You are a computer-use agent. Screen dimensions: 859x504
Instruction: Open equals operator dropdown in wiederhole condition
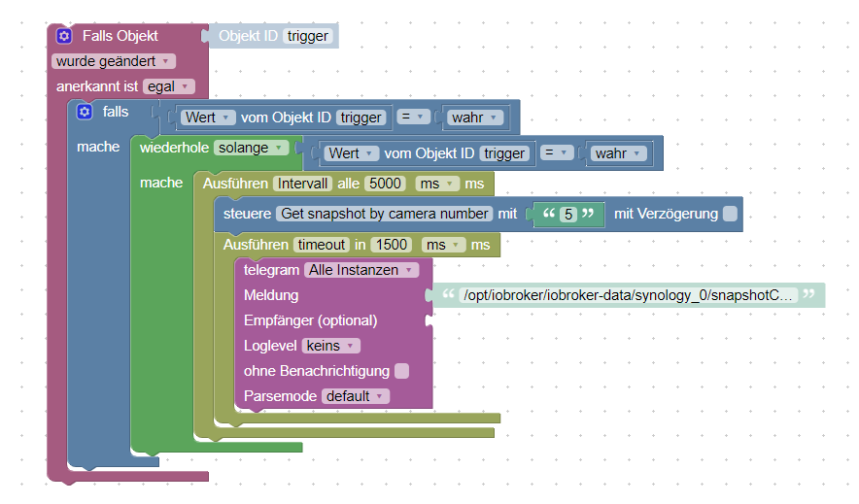click(557, 152)
